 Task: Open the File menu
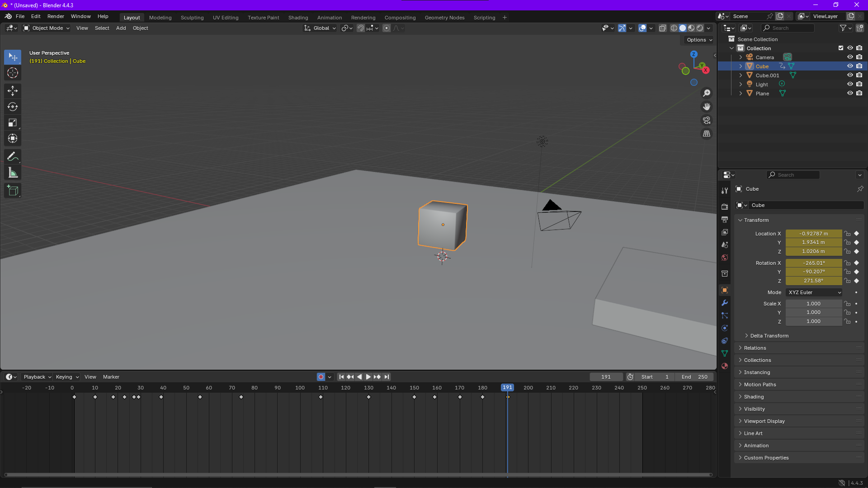point(20,16)
